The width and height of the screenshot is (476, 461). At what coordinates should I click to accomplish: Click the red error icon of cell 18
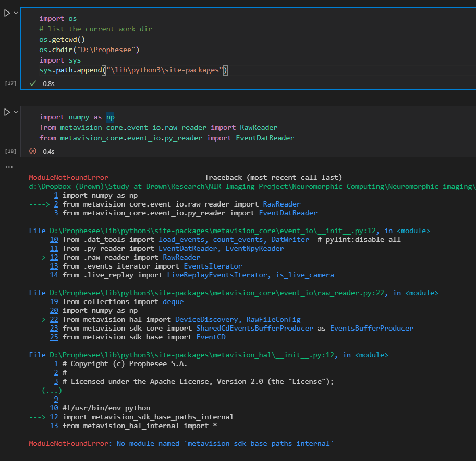click(33, 151)
